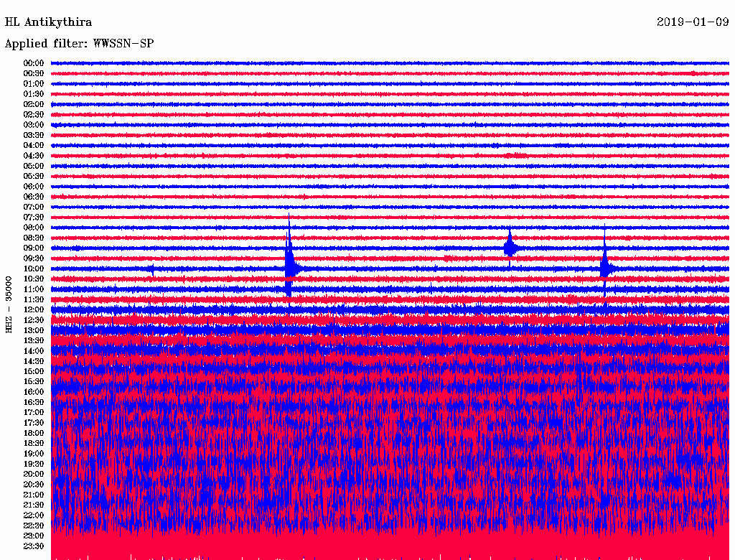
Task: Click the 22:30 time label
Action: (x=34, y=526)
